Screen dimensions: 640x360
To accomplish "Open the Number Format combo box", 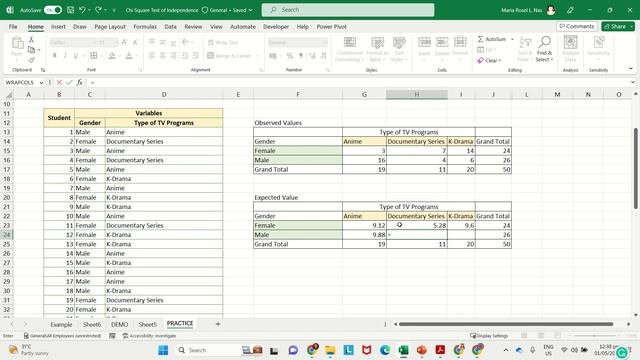I will pyautogui.click(x=298, y=42).
